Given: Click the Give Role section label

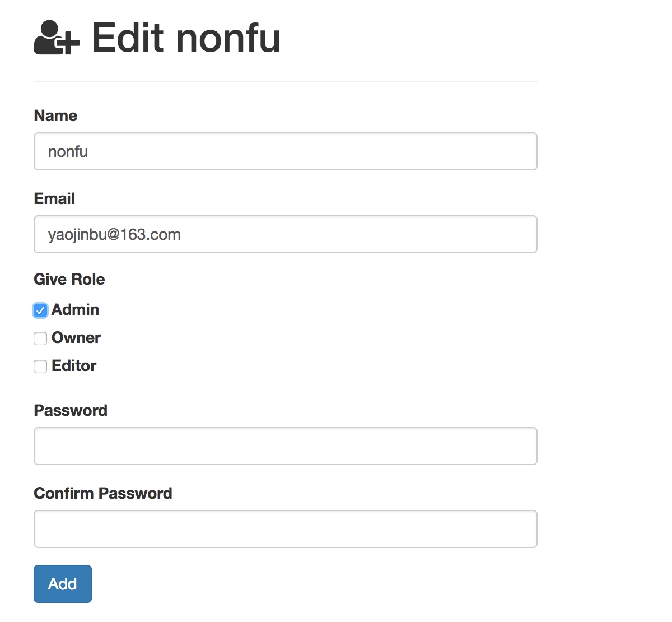Looking at the screenshot, I should (69, 279).
